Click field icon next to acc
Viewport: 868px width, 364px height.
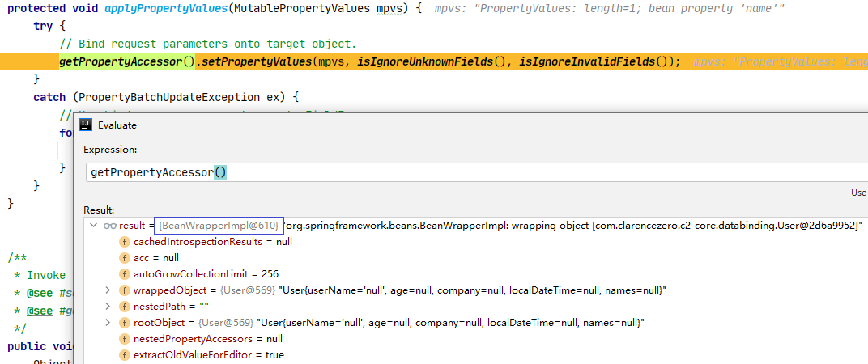(x=125, y=258)
